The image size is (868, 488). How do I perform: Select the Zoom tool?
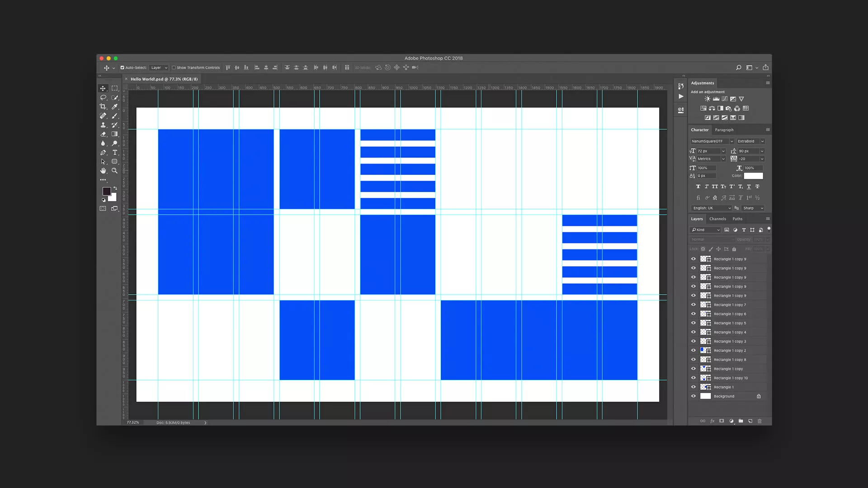point(115,171)
